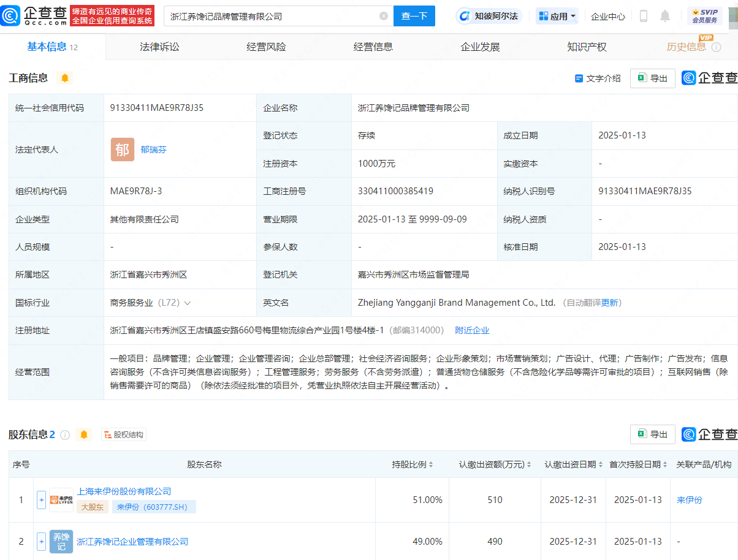Open the 知彼阿尔法 tool

pyautogui.click(x=489, y=16)
